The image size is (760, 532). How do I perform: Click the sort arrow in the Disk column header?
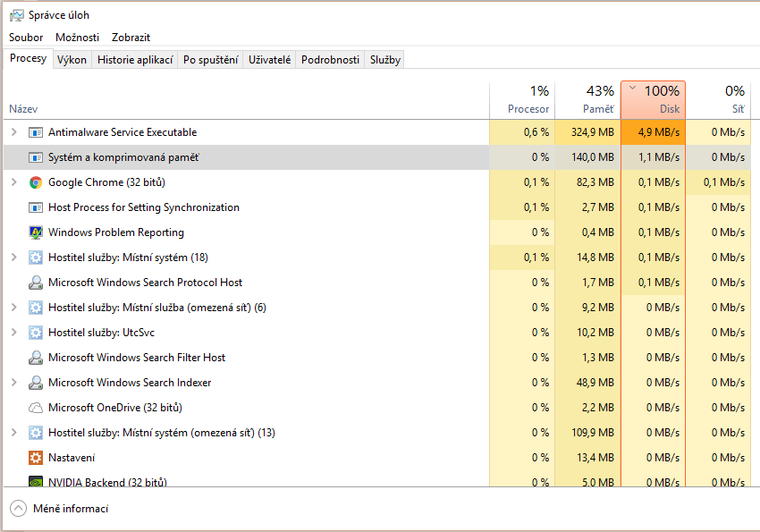[x=632, y=88]
